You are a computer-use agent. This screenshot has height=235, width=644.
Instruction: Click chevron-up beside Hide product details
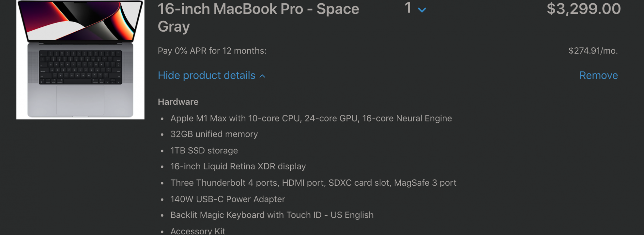262,76
